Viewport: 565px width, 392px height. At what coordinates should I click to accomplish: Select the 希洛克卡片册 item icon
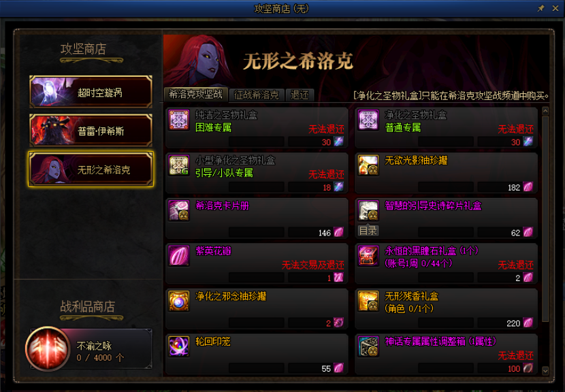[179, 211]
